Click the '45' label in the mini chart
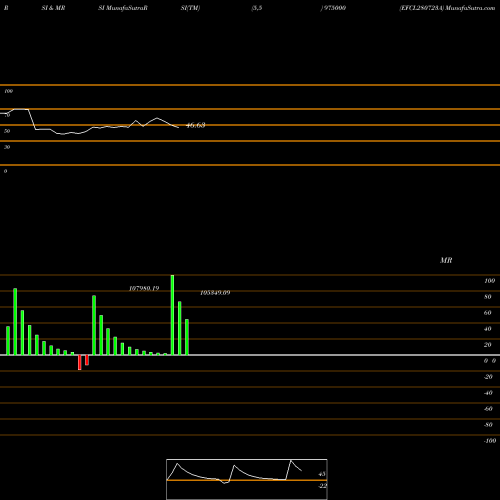This screenshot has width=500, height=500. (322, 474)
